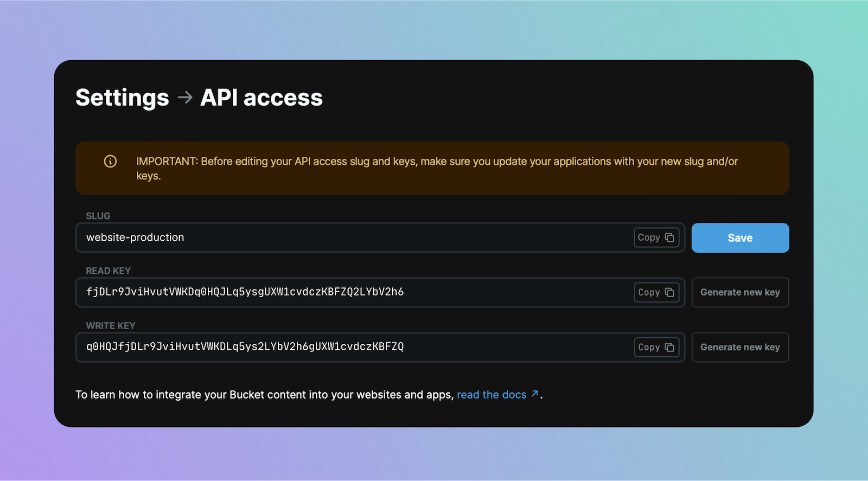Copy the slug value

coord(656,238)
